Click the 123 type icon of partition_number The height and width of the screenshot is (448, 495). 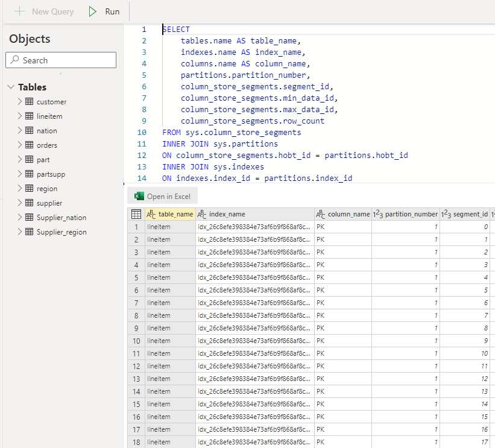(378, 215)
